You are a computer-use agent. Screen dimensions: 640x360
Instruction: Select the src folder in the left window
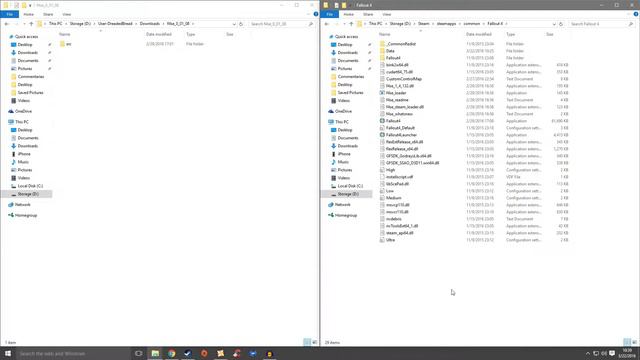click(x=68, y=44)
